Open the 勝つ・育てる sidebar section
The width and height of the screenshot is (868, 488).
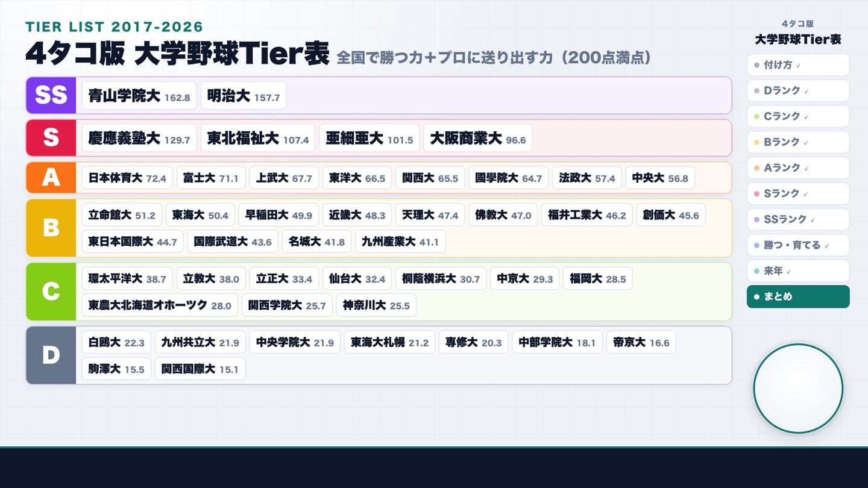pos(797,245)
